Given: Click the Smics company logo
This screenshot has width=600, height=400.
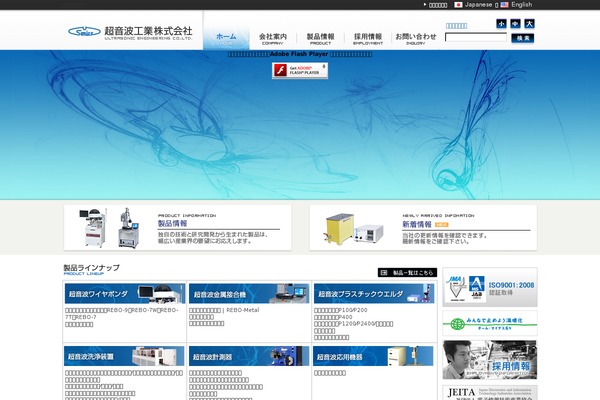Looking at the screenshot, I should coord(130,33).
